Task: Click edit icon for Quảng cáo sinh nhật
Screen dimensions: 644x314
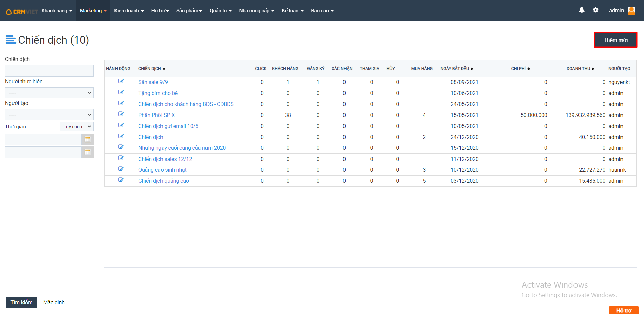Action: pyautogui.click(x=121, y=169)
